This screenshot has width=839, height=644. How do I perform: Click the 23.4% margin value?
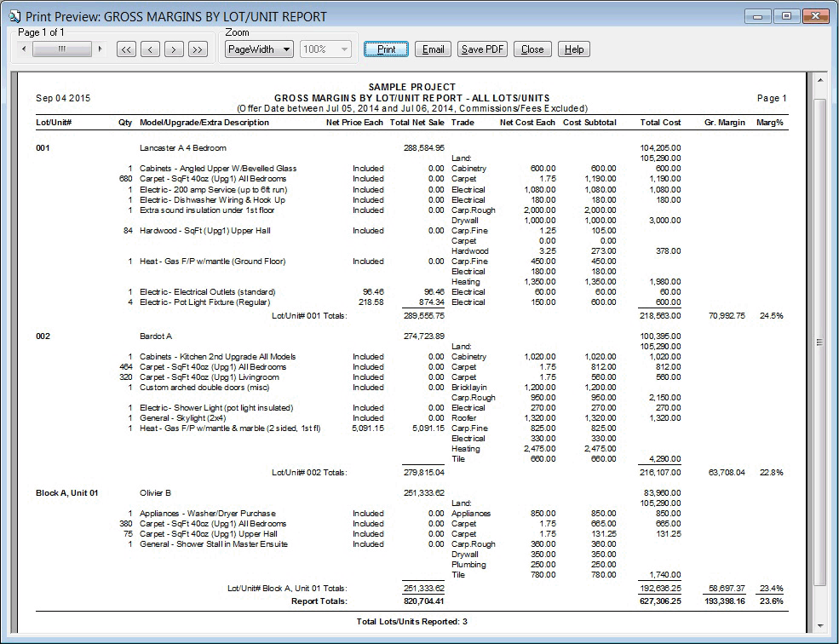click(772, 589)
